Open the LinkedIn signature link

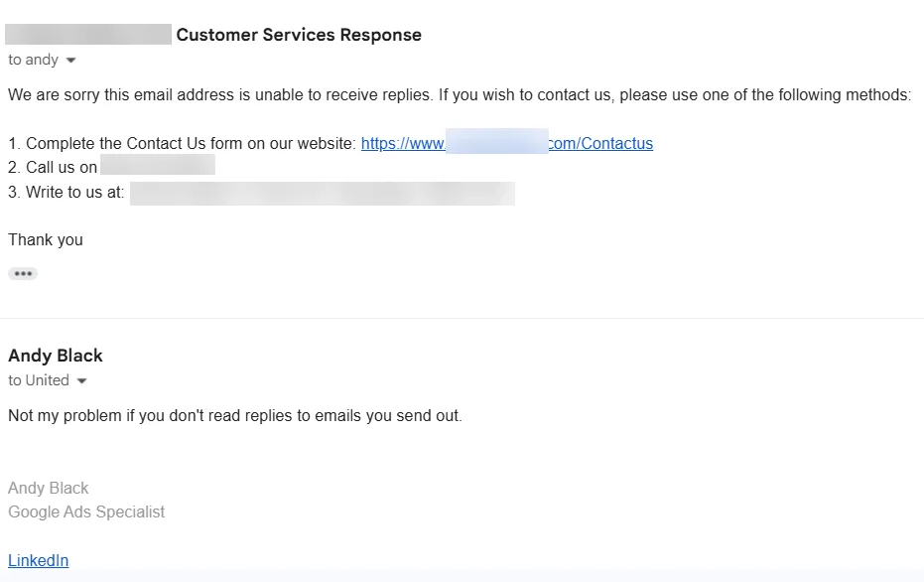click(39, 560)
